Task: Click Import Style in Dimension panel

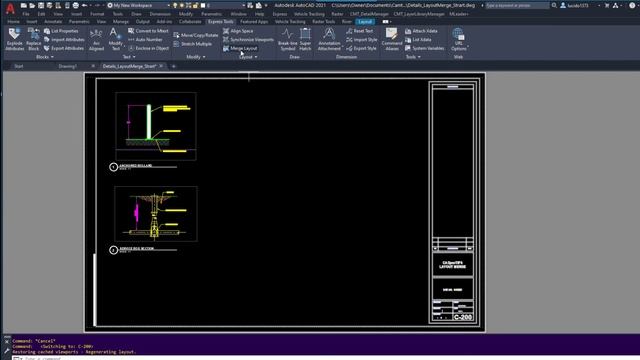Action: (x=361, y=40)
